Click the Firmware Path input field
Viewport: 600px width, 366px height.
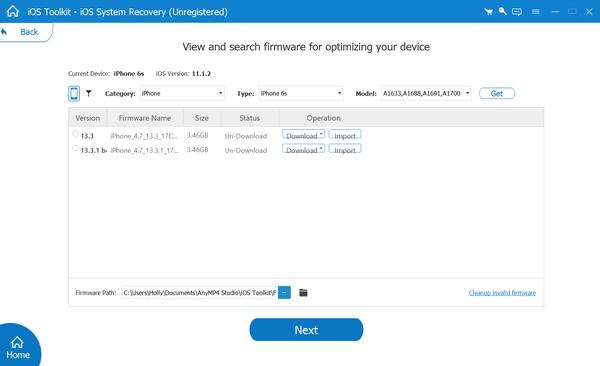click(x=200, y=292)
